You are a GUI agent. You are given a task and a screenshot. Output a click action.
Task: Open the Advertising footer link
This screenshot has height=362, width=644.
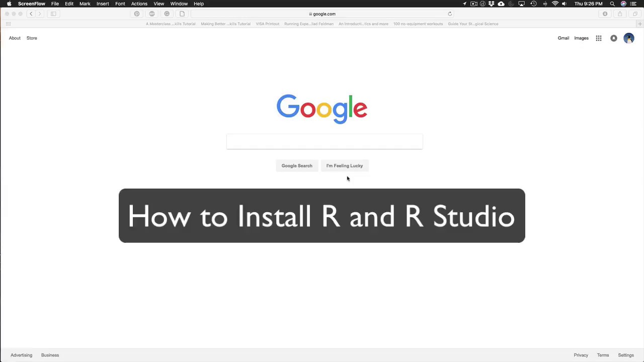pyautogui.click(x=21, y=355)
